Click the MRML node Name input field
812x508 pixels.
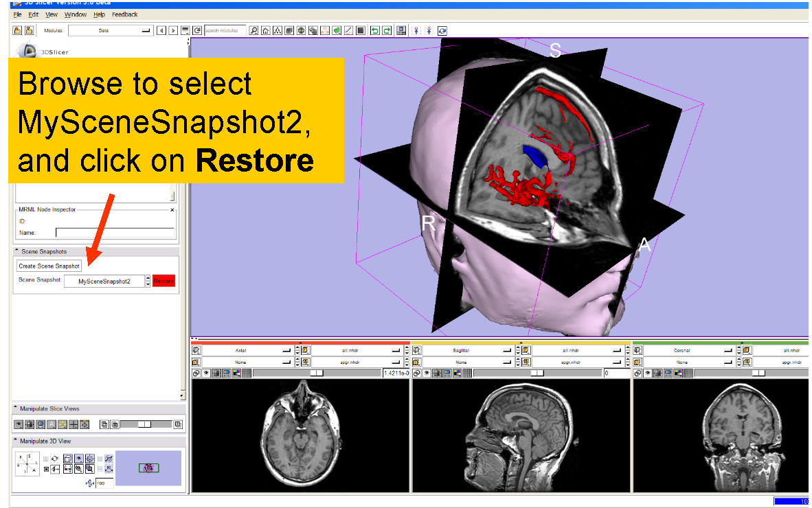click(x=115, y=233)
